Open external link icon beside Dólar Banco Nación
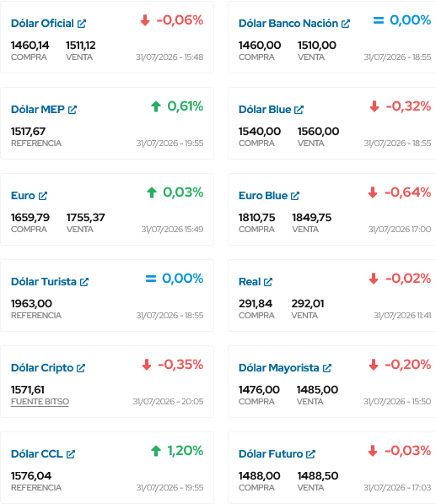 coord(346,24)
